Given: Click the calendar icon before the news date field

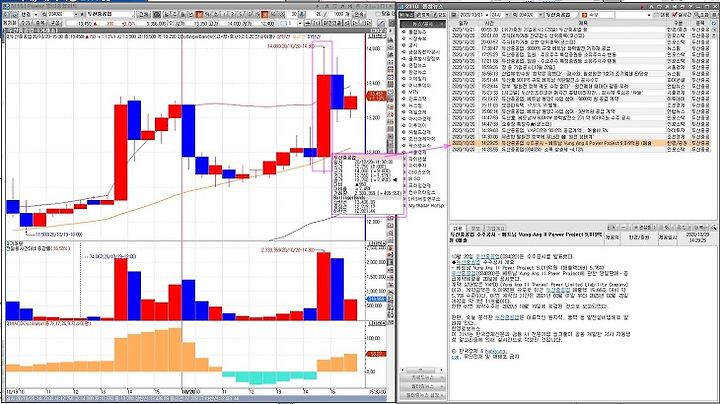Looking at the screenshot, I should (454, 15).
